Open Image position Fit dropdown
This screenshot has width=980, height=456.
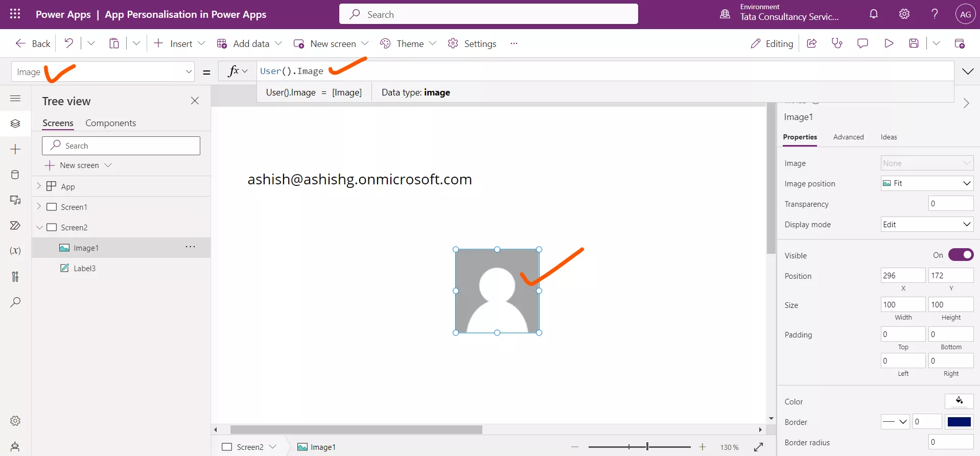tap(927, 183)
